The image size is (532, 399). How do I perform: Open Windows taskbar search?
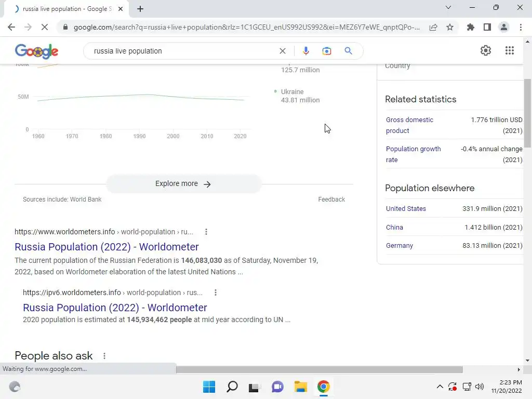point(232,387)
